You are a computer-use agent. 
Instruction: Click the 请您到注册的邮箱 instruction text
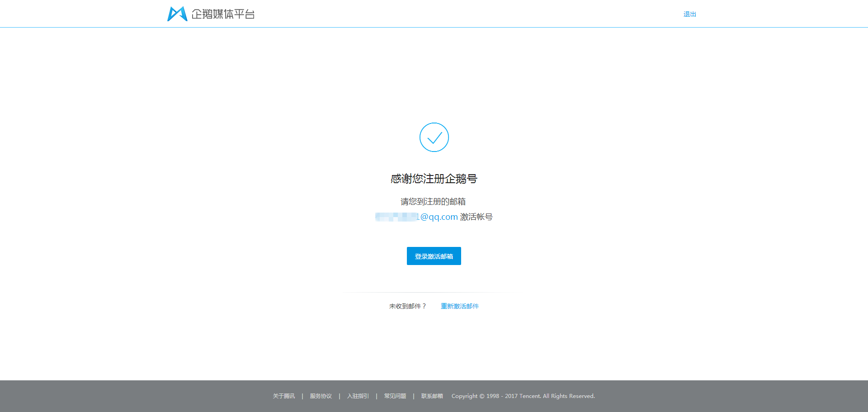(x=434, y=201)
